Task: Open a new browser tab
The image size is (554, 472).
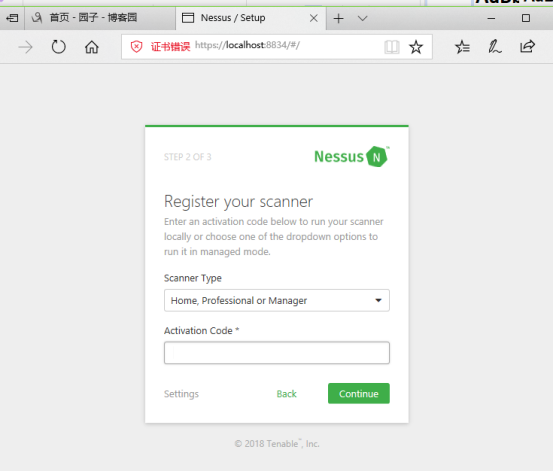Action: pos(338,18)
